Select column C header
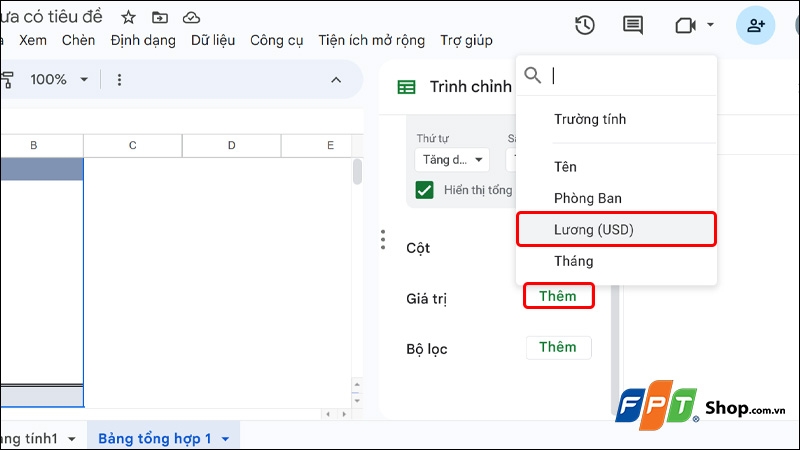Image resolution: width=800 pixels, height=450 pixels. (x=133, y=145)
